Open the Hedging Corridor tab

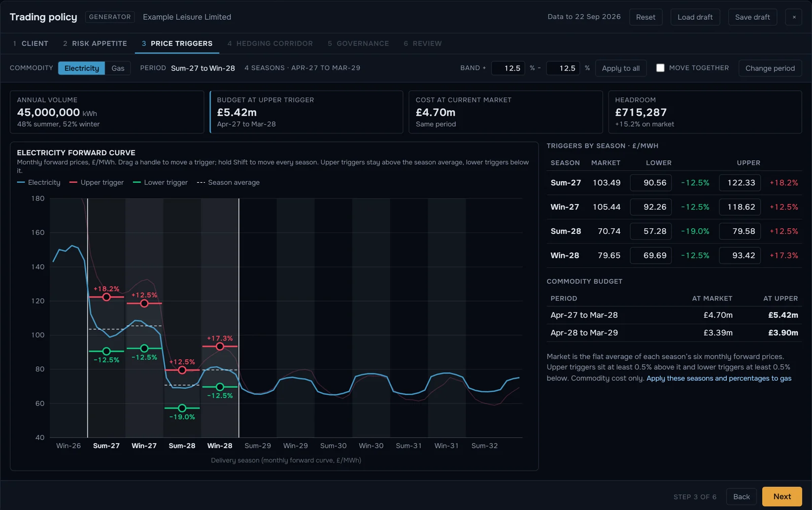(x=270, y=44)
